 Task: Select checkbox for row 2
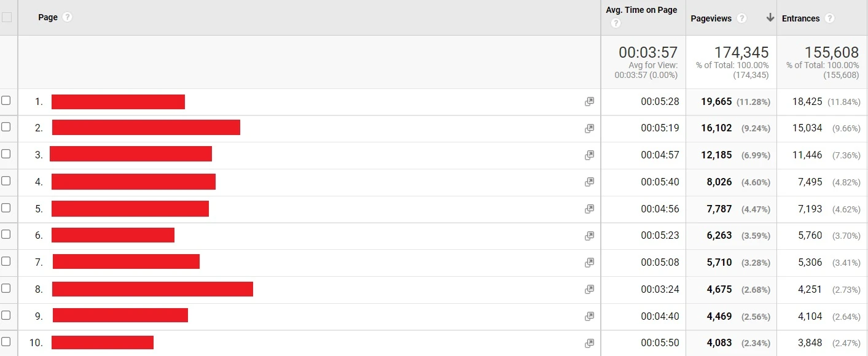(6, 127)
